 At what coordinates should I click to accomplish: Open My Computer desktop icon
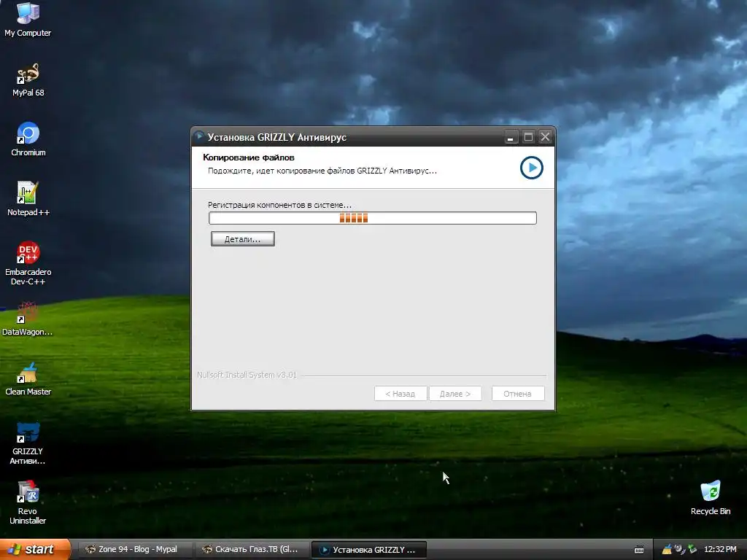[28, 19]
